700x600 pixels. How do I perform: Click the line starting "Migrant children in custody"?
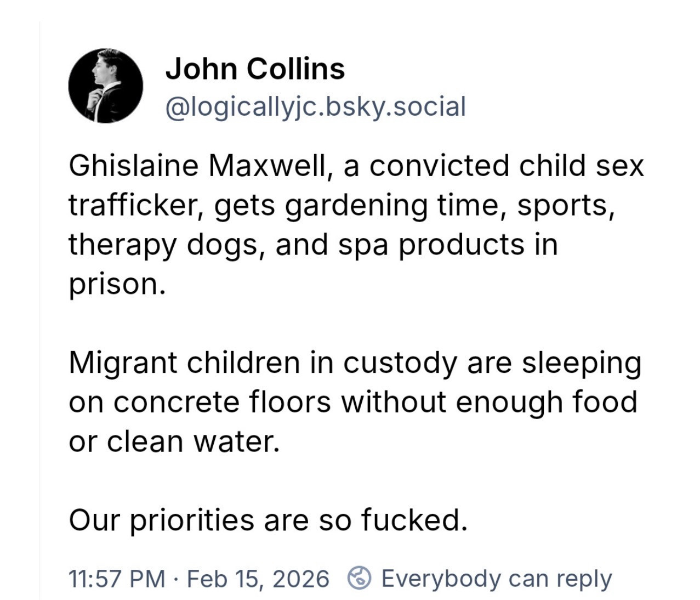[355, 363]
